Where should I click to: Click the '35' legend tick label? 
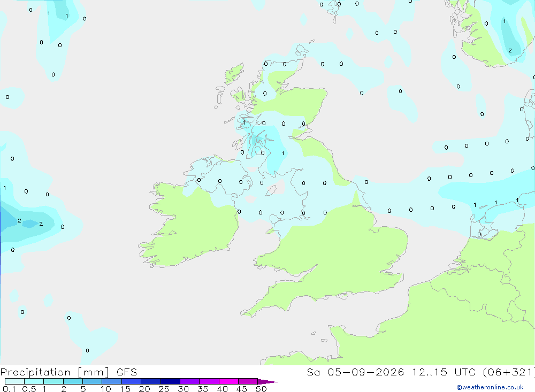point(203,389)
